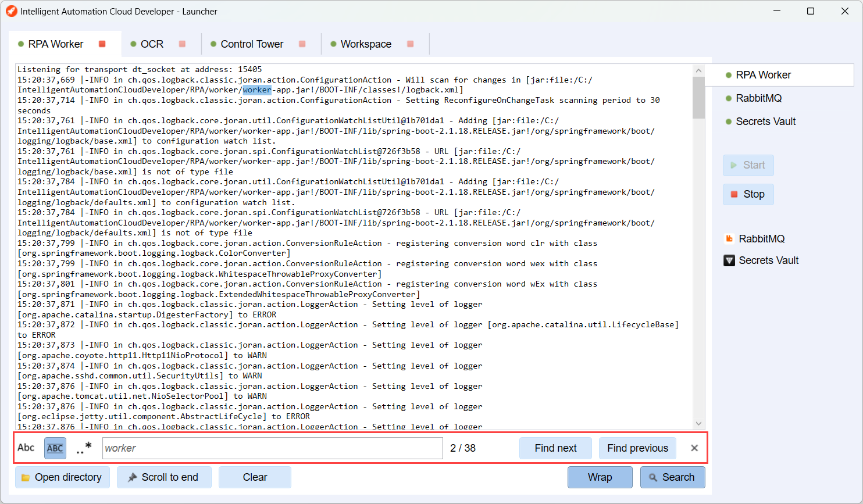Screen dimensions: 863x504
Task: Click the magnifier icon on Search button
Action: tap(653, 477)
